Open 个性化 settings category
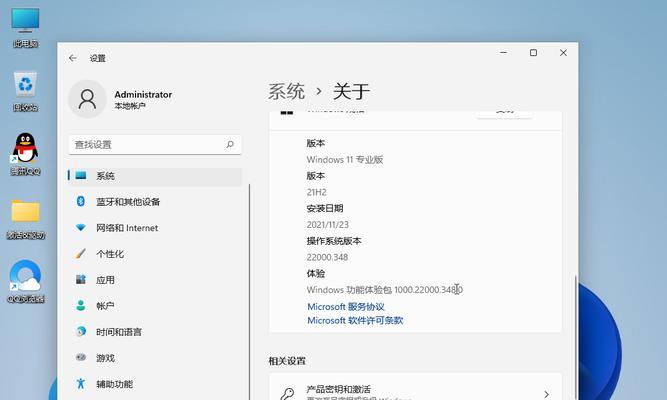Screen dimensions: 667x400 pos(154,254)
